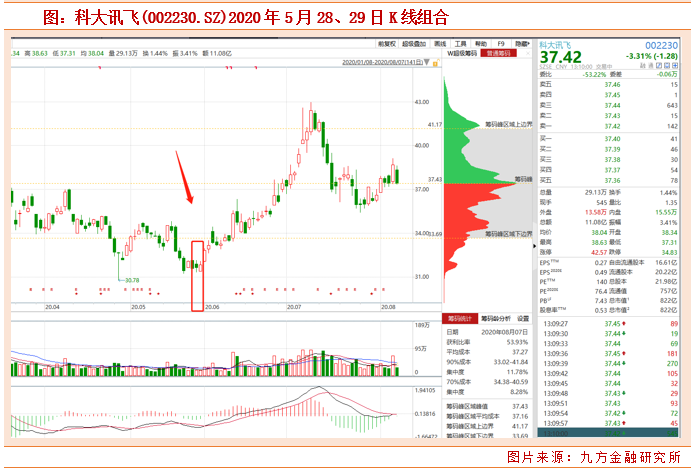
Task: Switch to W超级筹码 tab
Action: (x=462, y=53)
